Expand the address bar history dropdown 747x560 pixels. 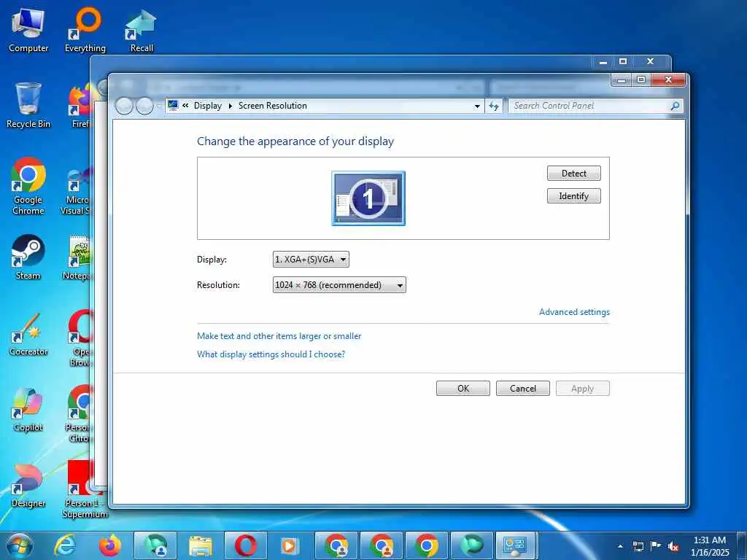[477, 106]
